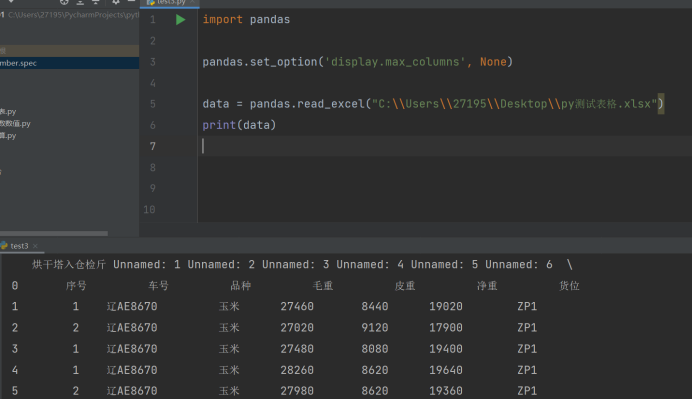The height and width of the screenshot is (400, 692).
Task: Click the 净重 cell in output row 0
Action: point(487,286)
